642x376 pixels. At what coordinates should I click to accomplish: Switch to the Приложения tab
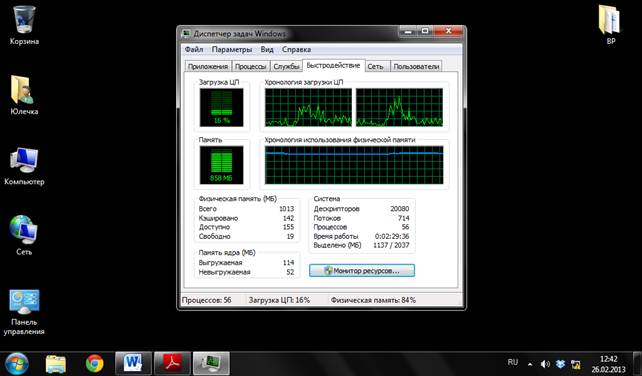(x=208, y=66)
